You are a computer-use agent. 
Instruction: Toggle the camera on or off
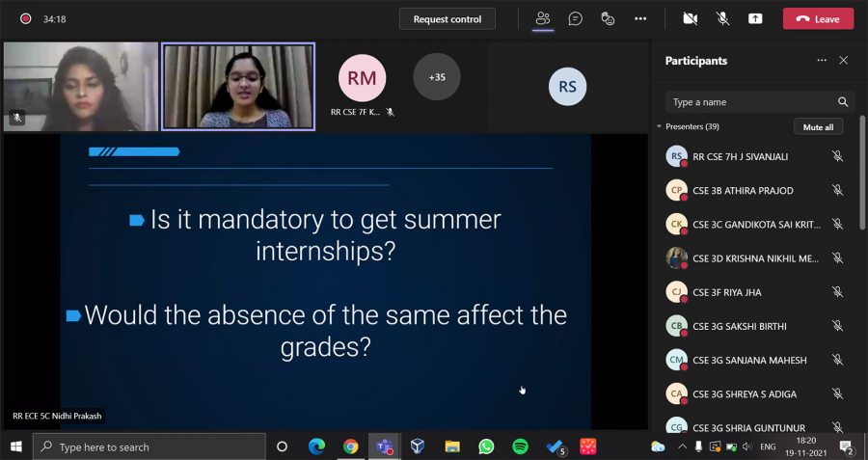point(690,18)
